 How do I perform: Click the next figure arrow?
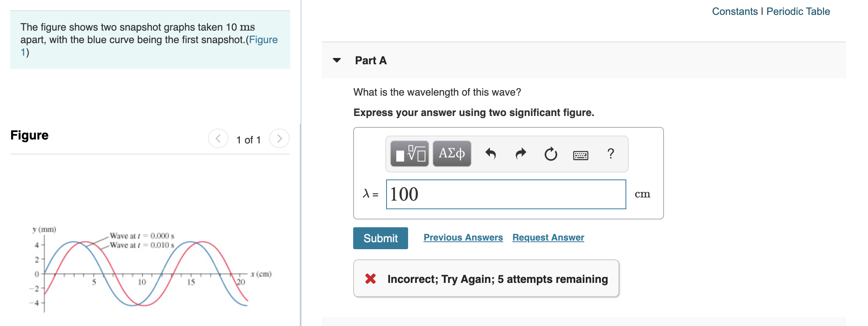[279, 138]
